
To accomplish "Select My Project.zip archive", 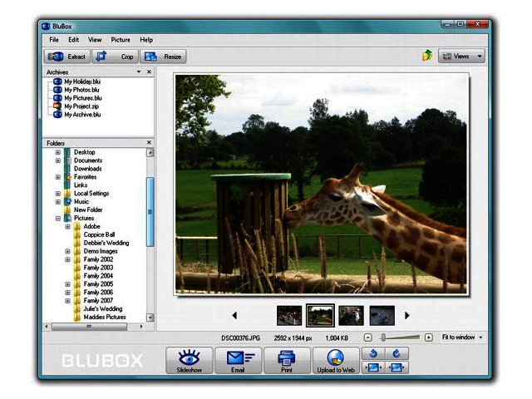I will [x=82, y=106].
